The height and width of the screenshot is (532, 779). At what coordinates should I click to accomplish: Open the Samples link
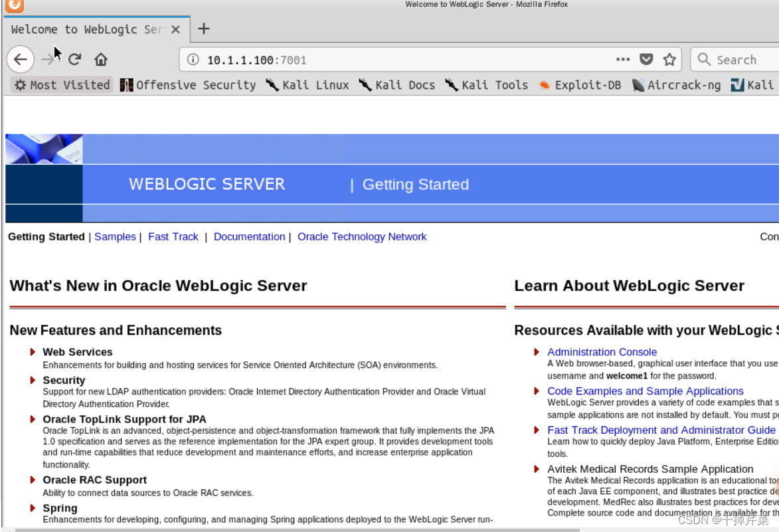pos(116,237)
